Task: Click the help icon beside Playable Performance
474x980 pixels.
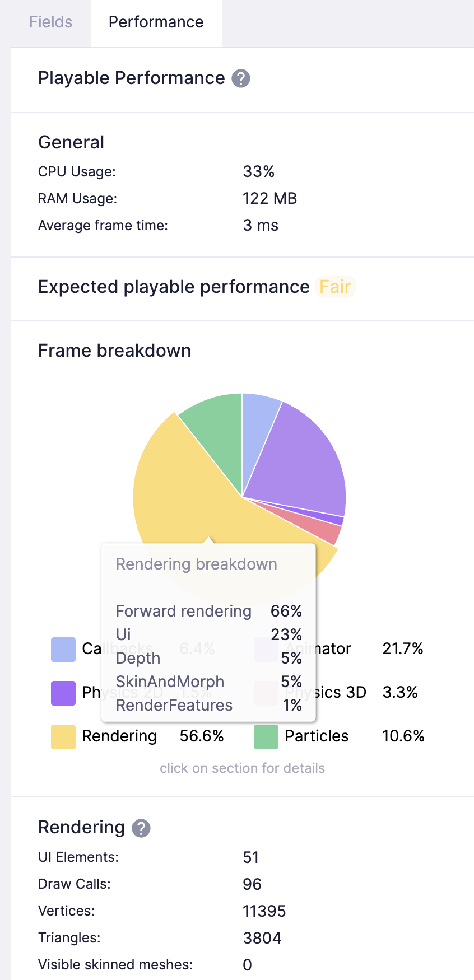Action: (x=241, y=78)
